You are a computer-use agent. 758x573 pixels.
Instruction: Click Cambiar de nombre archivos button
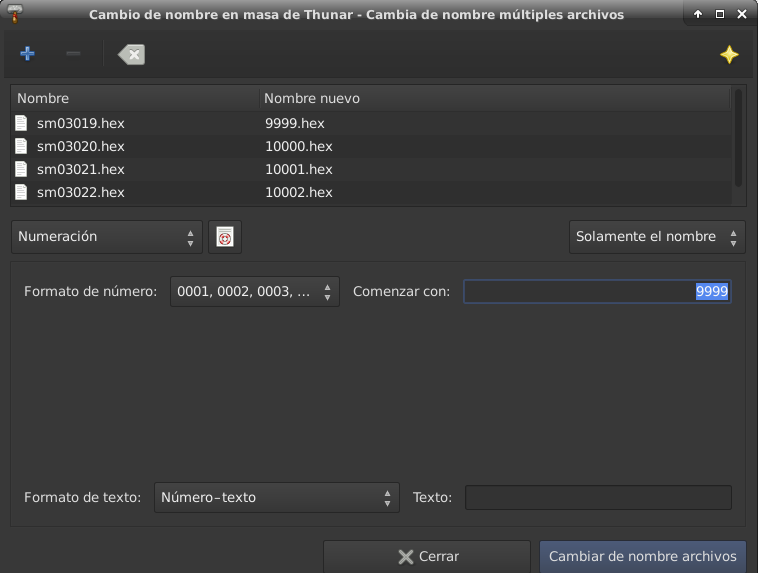642,557
